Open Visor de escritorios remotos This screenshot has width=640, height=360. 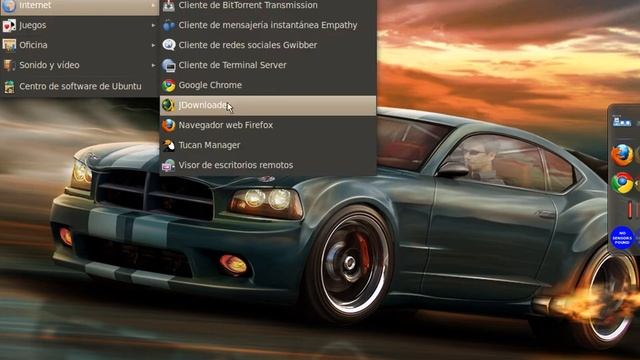click(x=268, y=165)
